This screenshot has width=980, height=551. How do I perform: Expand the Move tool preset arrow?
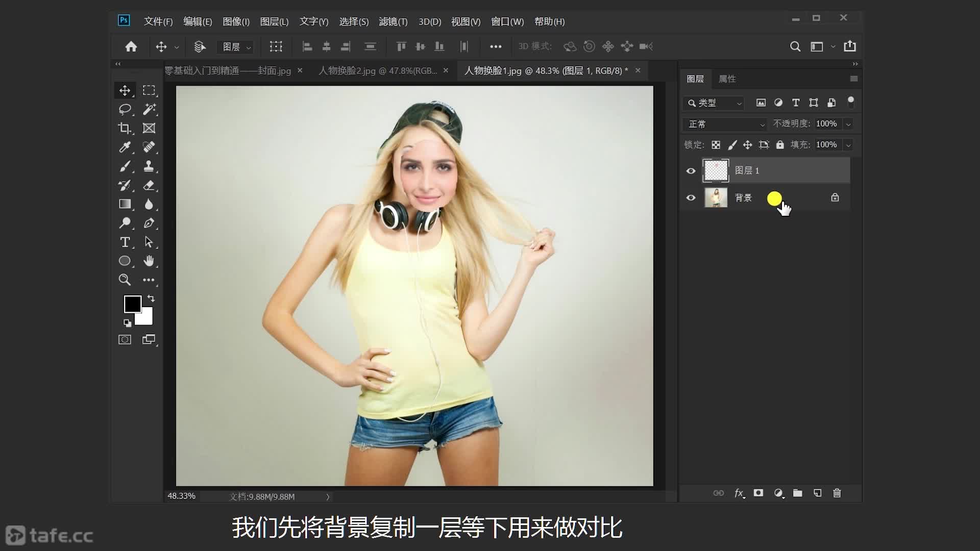177,47
